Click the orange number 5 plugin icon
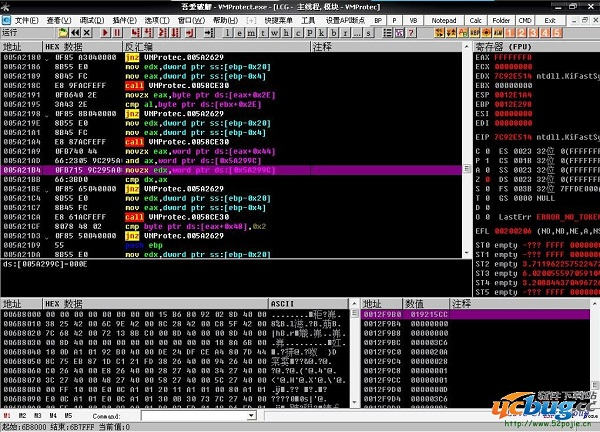This screenshot has width=600, height=432. (x=557, y=33)
